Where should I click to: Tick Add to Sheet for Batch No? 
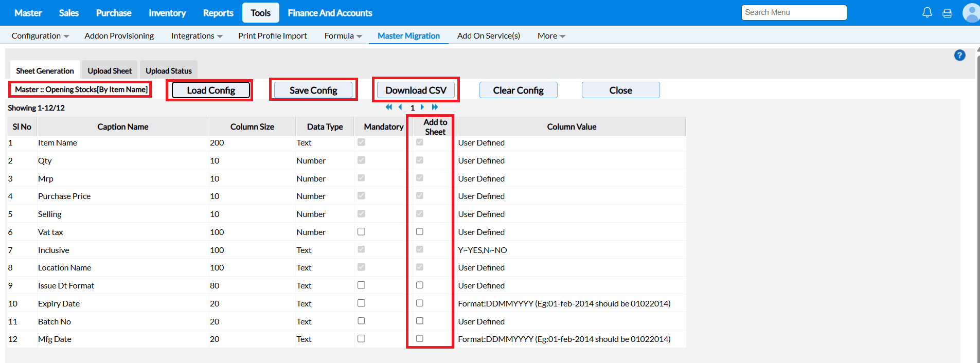pos(420,321)
